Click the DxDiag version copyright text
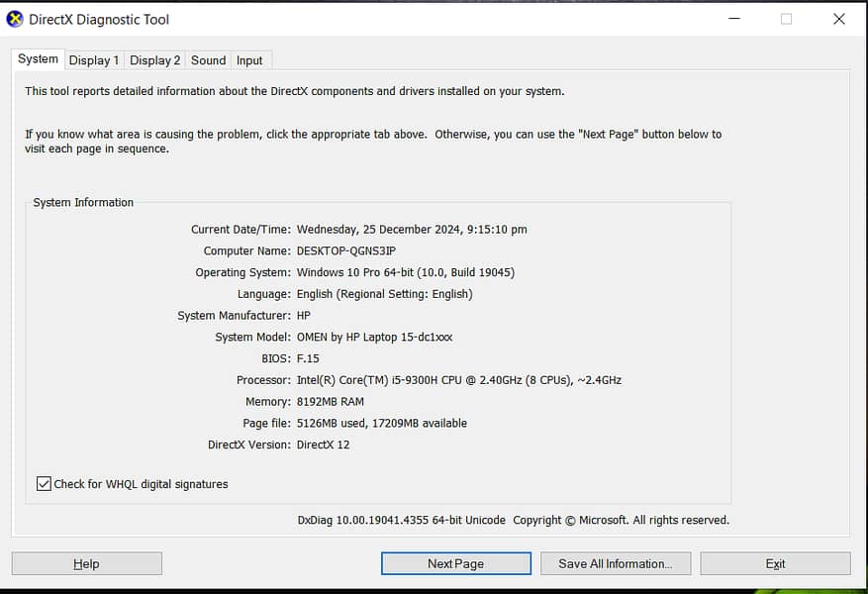 tap(513, 520)
